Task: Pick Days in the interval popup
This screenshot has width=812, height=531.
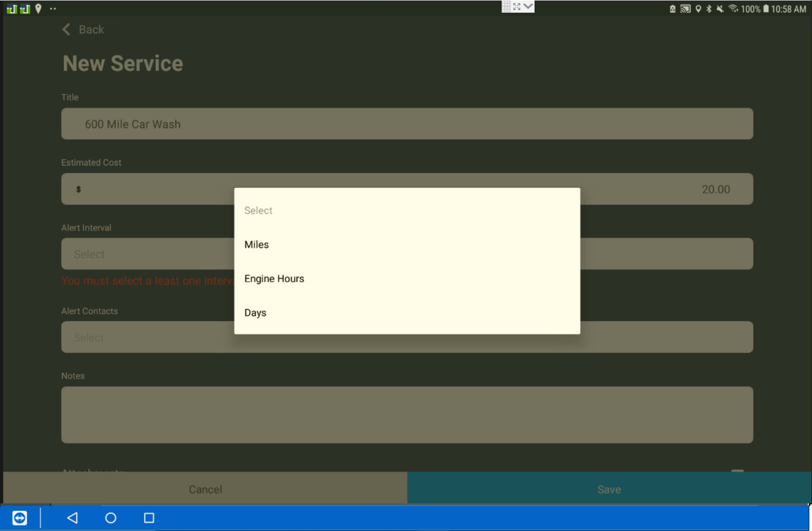Action: pos(256,313)
